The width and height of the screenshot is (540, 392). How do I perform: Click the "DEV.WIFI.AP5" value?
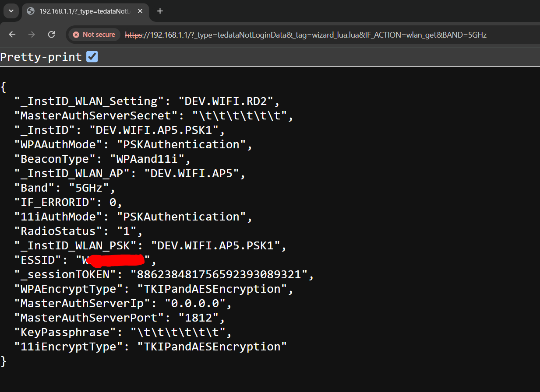point(192,173)
